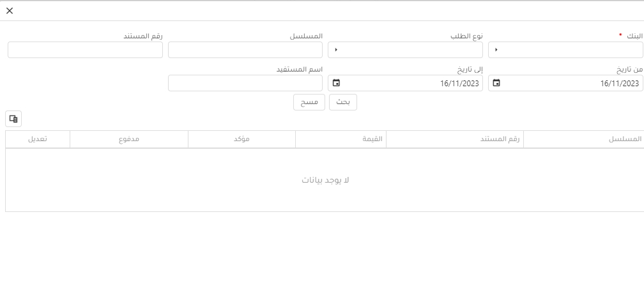The image size is (644, 288).
Task: Focus the اسم المستفيد input field
Action: [245, 83]
